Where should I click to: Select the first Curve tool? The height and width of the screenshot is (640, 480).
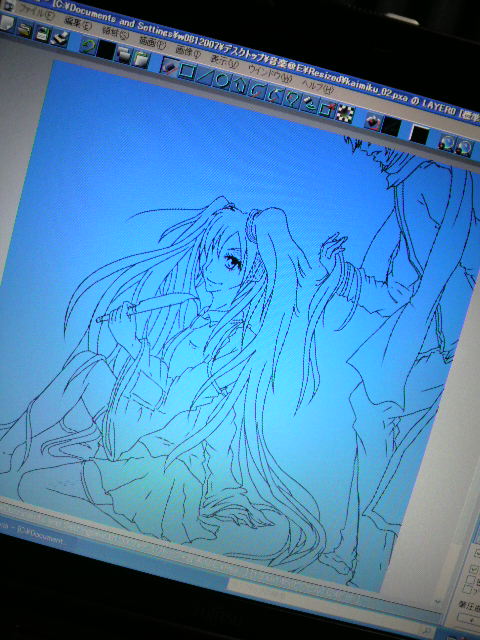point(256,90)
